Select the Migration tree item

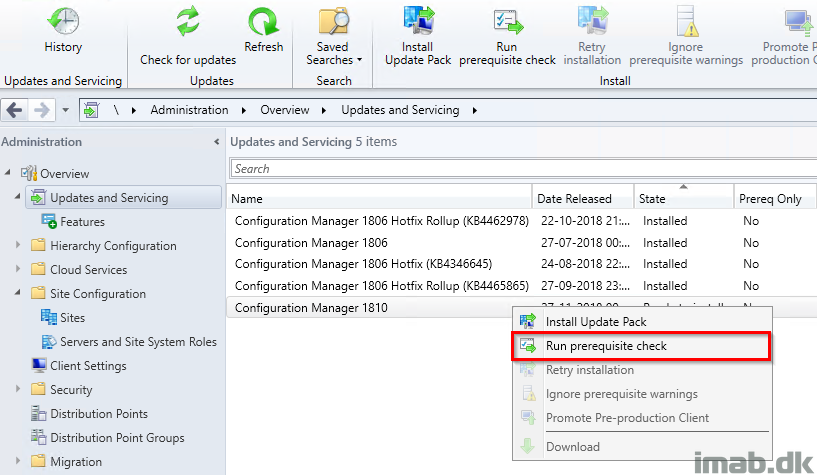(x=76, y=461)
